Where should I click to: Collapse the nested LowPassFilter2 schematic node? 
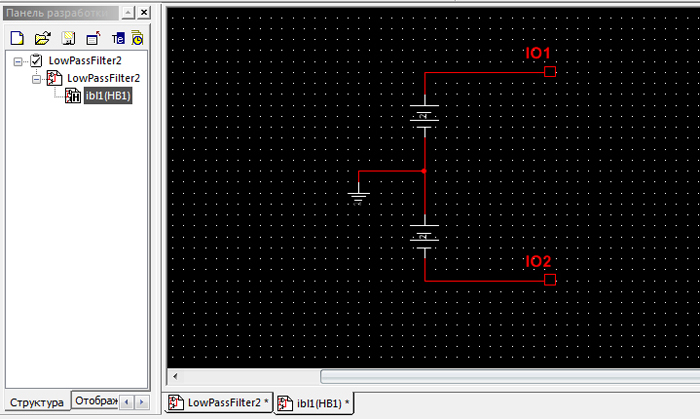[36, 79]
